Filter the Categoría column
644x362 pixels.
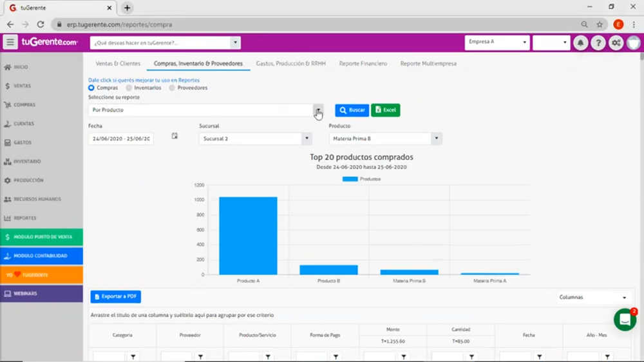point(133,357)
